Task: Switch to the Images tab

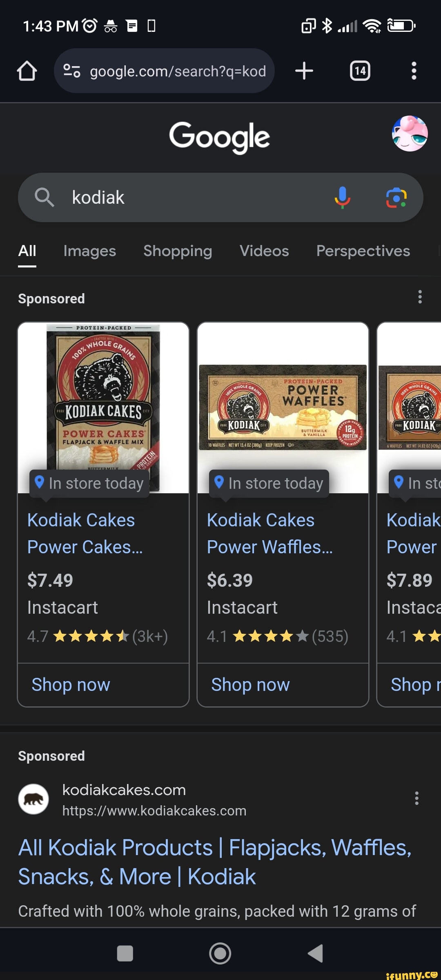Action: (89, 251)
